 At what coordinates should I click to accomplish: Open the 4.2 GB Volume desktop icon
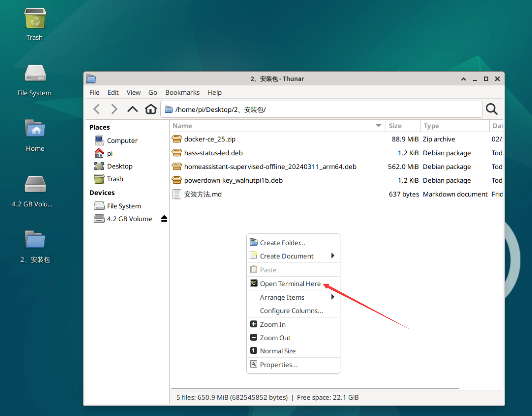pyautogui.click(x=35, y=184)
